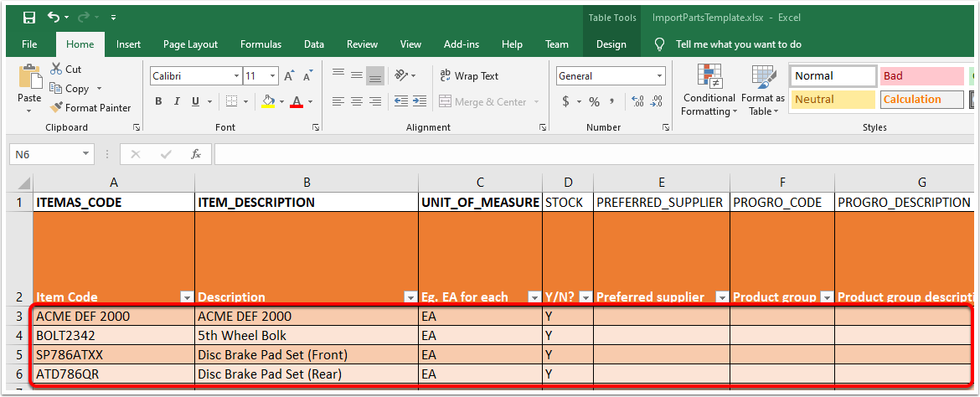
Task: Toggle Wrap Text option
Action: (x=469, y=76)
